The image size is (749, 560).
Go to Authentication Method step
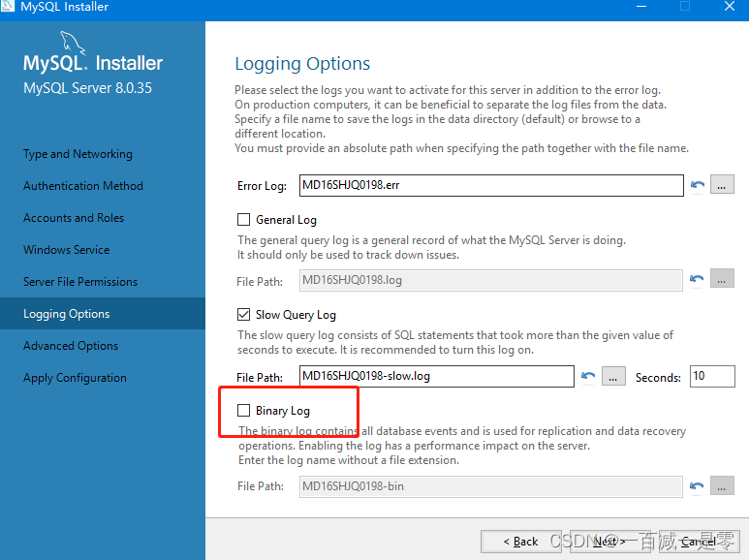83,186
